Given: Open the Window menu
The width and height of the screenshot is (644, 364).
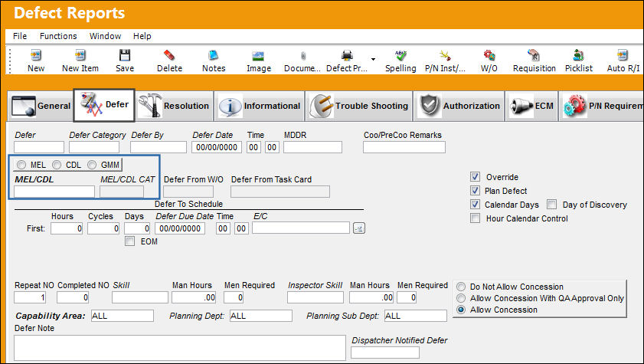Looking at the screenshot, I should coord(105,36).
